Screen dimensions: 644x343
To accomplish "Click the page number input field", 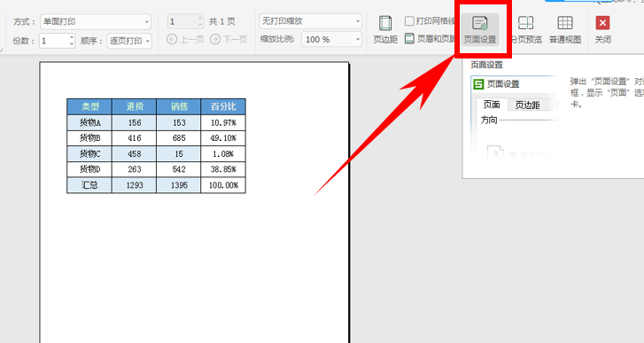I will pyautogui.click(x=182, y=21).
